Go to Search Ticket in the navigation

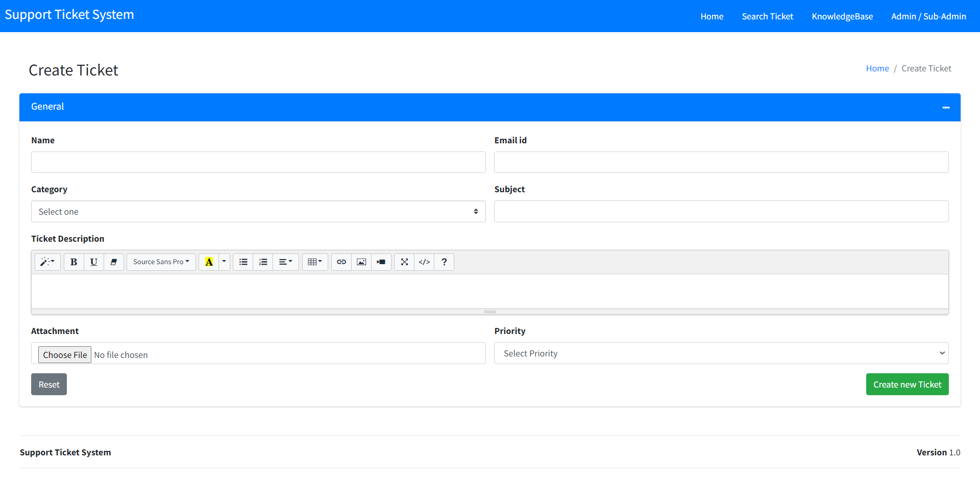tap(767, 16)
